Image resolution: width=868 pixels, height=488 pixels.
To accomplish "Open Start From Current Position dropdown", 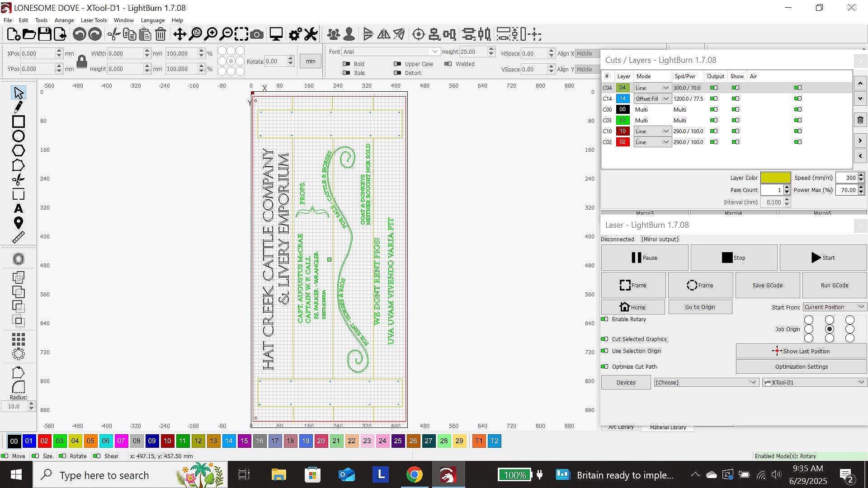I will click(835, 307).
